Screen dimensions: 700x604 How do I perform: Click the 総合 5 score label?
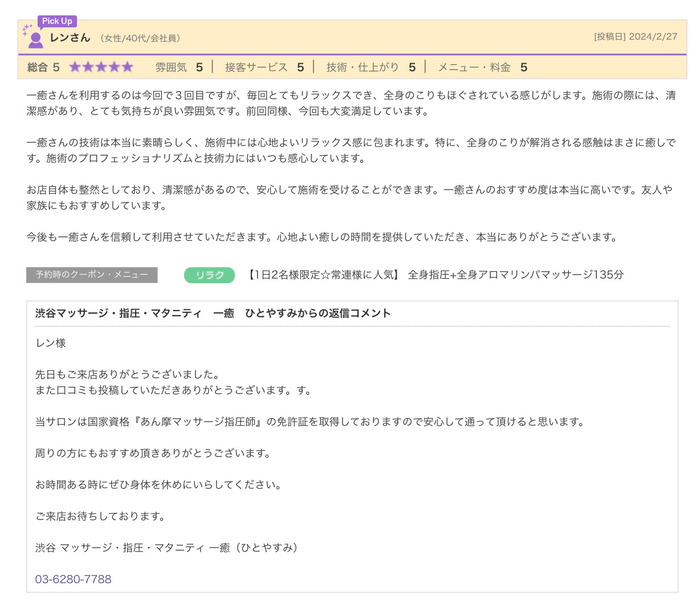(43, 67)
